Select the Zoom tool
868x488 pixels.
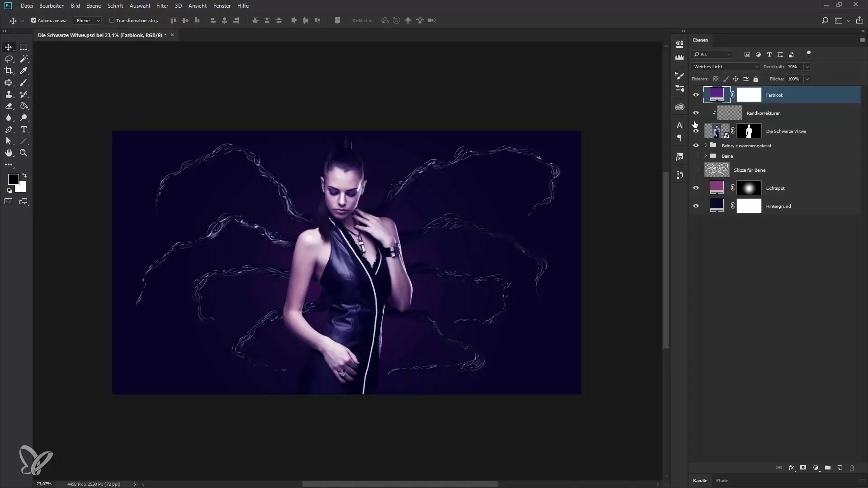[24, 153]
